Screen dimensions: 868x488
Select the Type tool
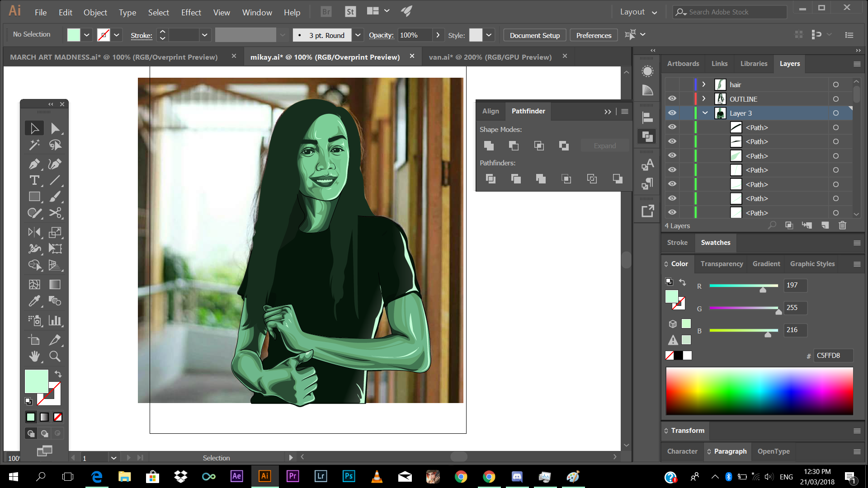(x=34, y=180)
